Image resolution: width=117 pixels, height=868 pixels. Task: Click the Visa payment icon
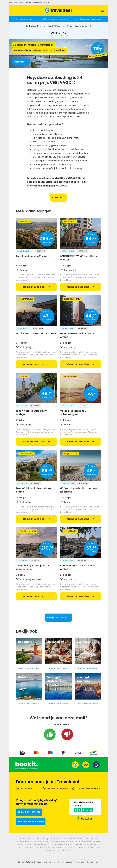(78, 752)
